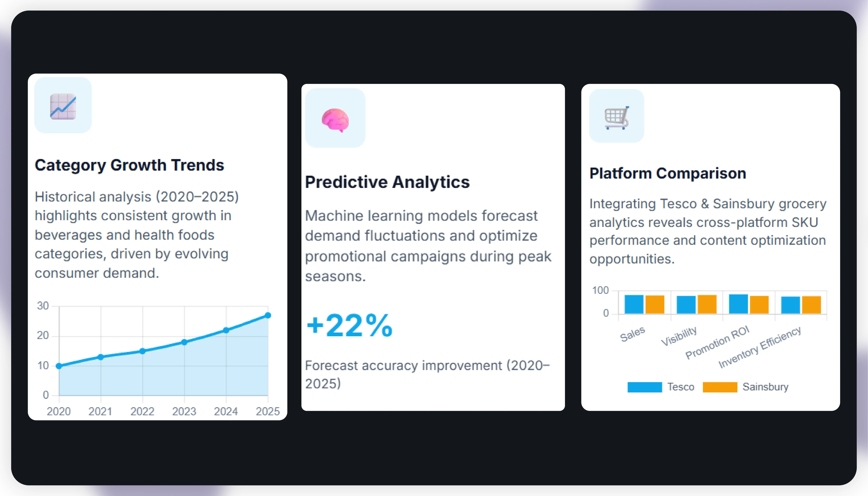
Task: Click the Sainsbury Visibility bar
Action: click(707, 304)
